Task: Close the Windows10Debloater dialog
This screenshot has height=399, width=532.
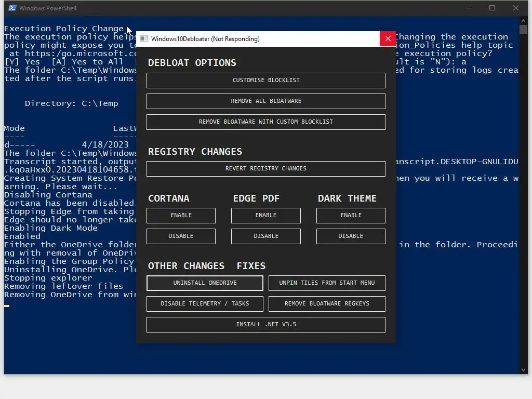Action: [x=388, y=38]
